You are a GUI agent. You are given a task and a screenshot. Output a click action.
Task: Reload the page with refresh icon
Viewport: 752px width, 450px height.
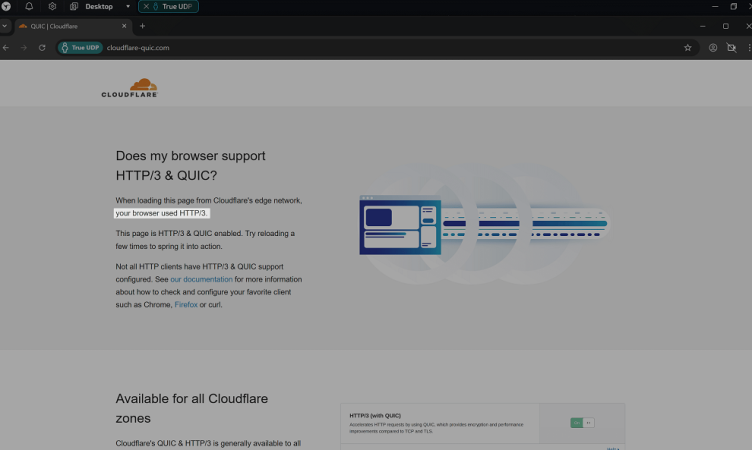click(42, 47)
